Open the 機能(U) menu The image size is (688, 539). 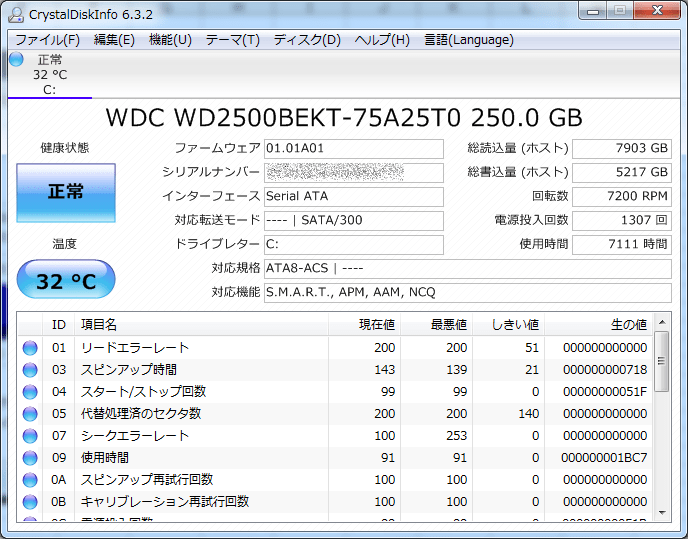pos(170,40)
